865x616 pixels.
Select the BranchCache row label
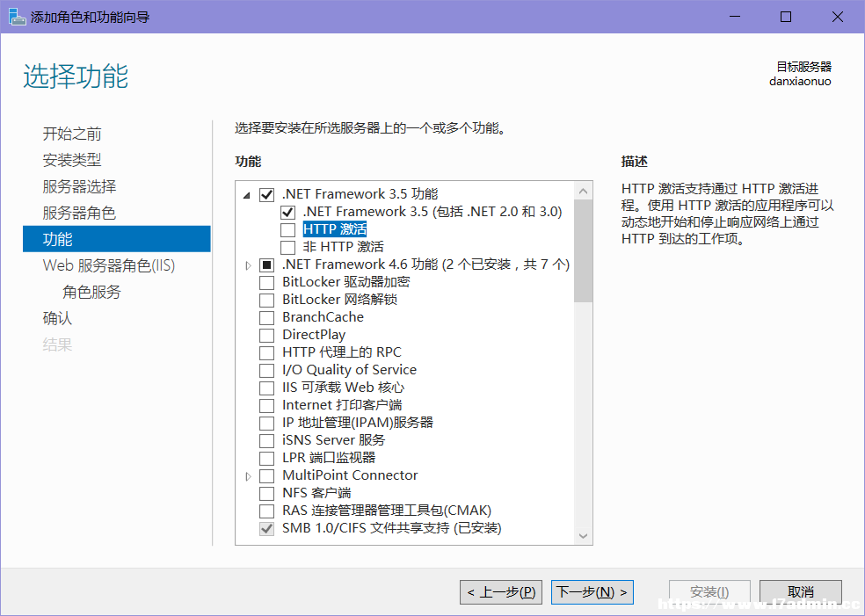click(x=323, y=317)
